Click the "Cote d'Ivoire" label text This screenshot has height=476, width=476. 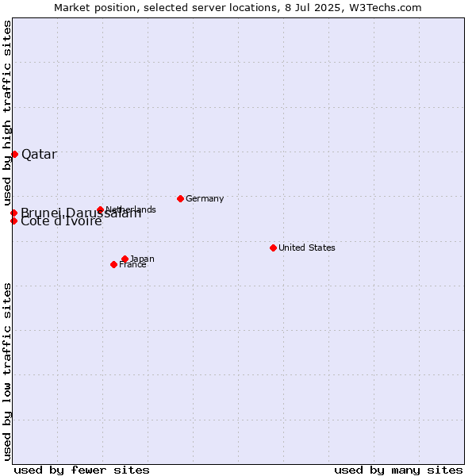click(x=61, y=221)
